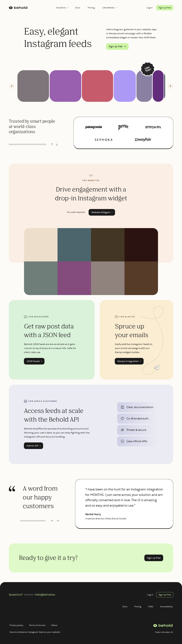Open the JSON Feeds button
Viewport: 182px width, 644px height.
(34, 361)
